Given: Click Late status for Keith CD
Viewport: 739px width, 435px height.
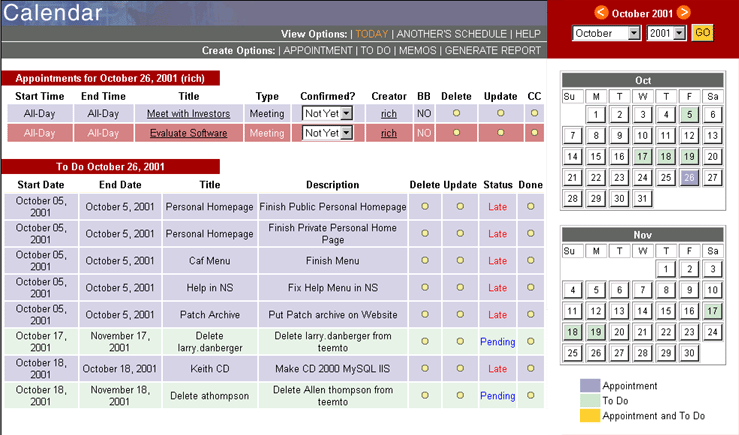Looking at the screenshot, I should (497, 369).
